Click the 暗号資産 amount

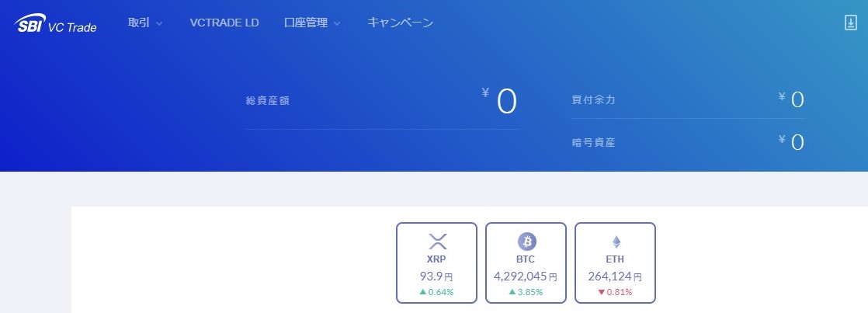click(x=791, y=142)
